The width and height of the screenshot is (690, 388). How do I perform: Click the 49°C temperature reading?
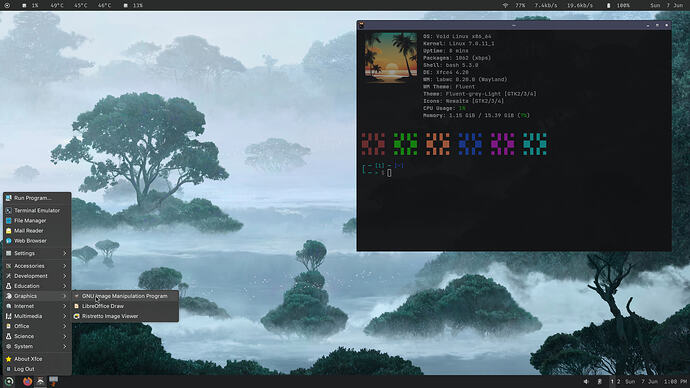57,6
